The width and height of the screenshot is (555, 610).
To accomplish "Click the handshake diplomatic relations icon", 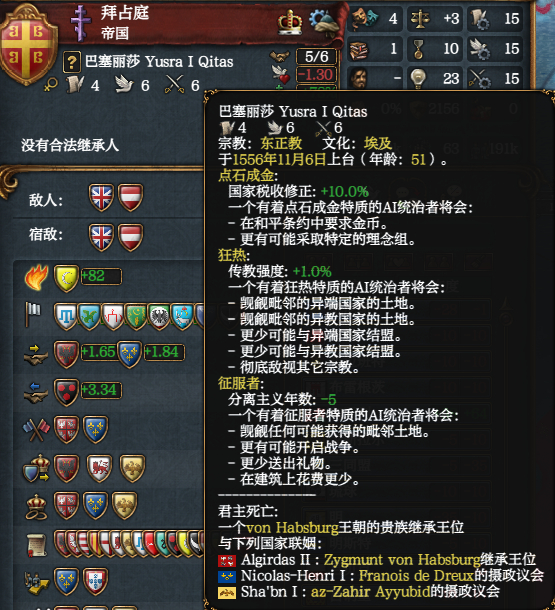I will coord(280,57).
